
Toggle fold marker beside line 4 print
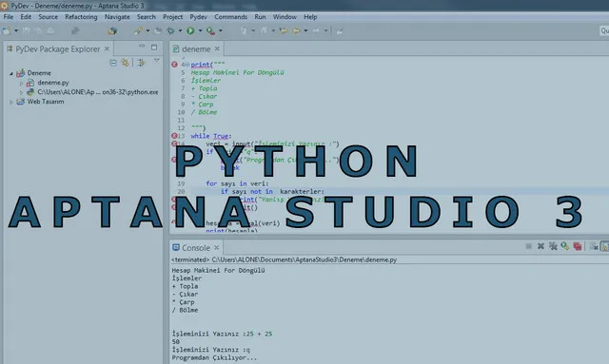tap(187, 65)
